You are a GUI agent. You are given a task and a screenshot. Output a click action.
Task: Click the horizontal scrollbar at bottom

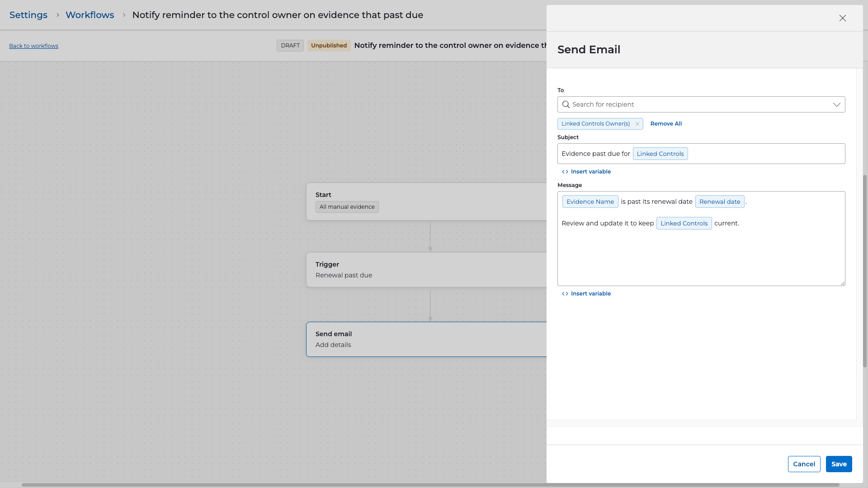(429, 485)
